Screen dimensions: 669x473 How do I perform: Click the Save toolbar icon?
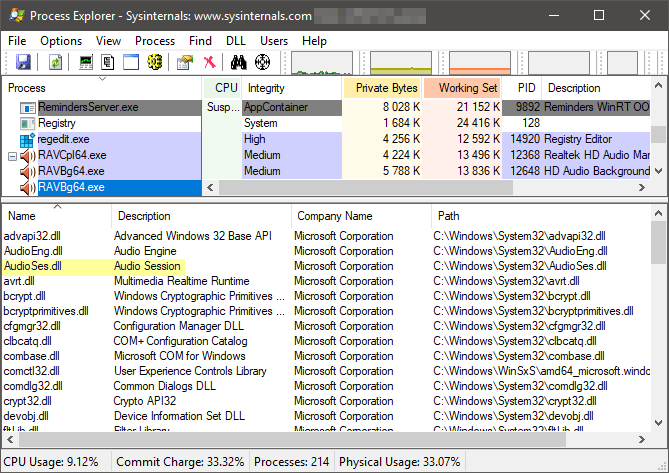pos(23,62)
